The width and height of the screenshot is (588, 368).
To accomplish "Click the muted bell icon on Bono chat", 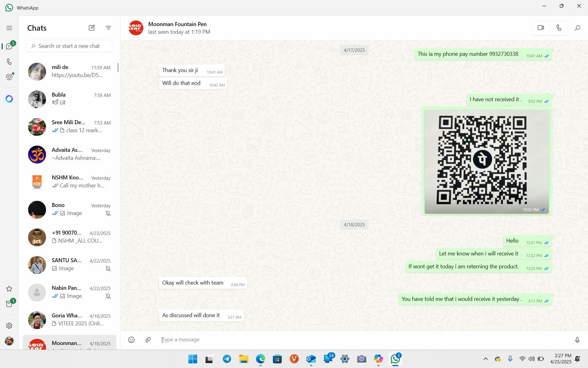I will (108, 213).
